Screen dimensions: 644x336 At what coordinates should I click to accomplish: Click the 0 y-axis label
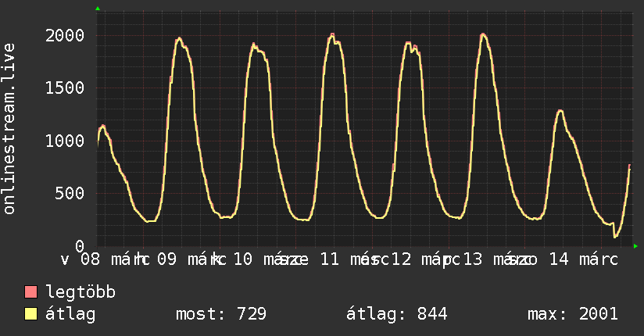coord(78,246)
